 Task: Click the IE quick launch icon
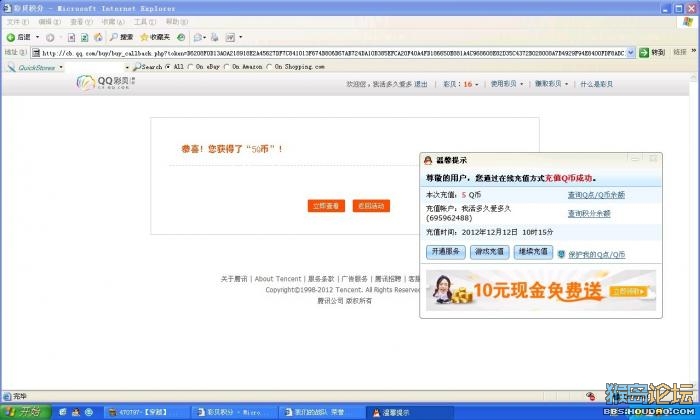pyautogui.click(x=88, y=412)
